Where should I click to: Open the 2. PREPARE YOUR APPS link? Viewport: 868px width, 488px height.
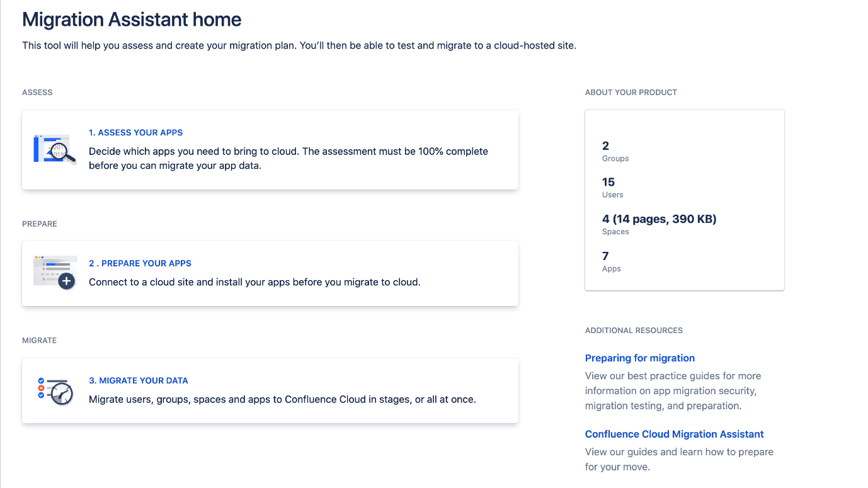(x=140, y=263)
